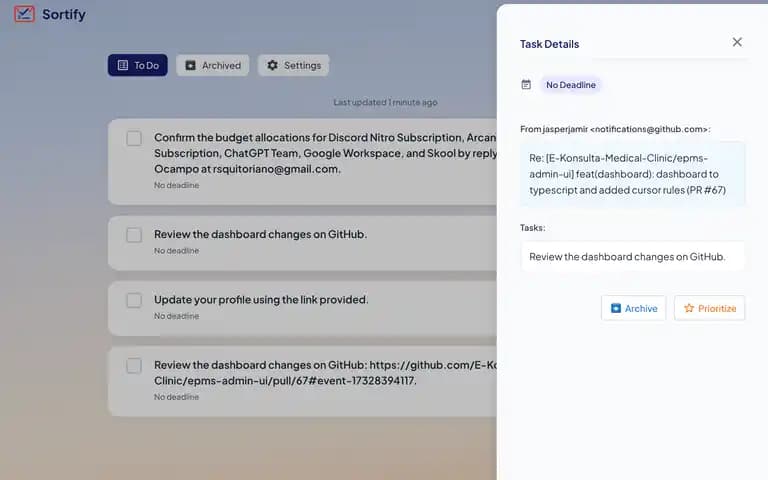Open the Archived tab
Image resolution: width=768 pixels, height=480 pixels.
coord(213,65)
